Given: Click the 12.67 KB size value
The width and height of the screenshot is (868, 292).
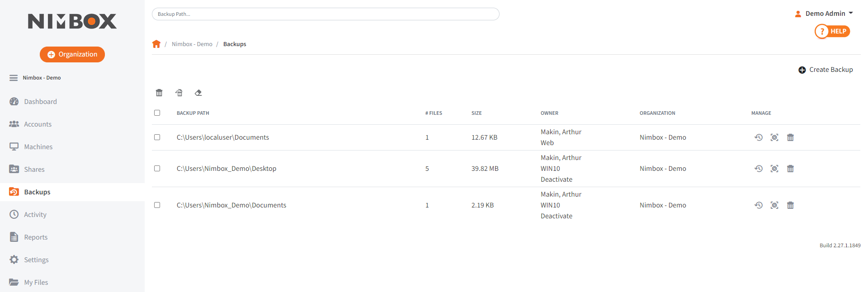Looking at the screenshot, I should pyautogui.click(x=484, y=137).
